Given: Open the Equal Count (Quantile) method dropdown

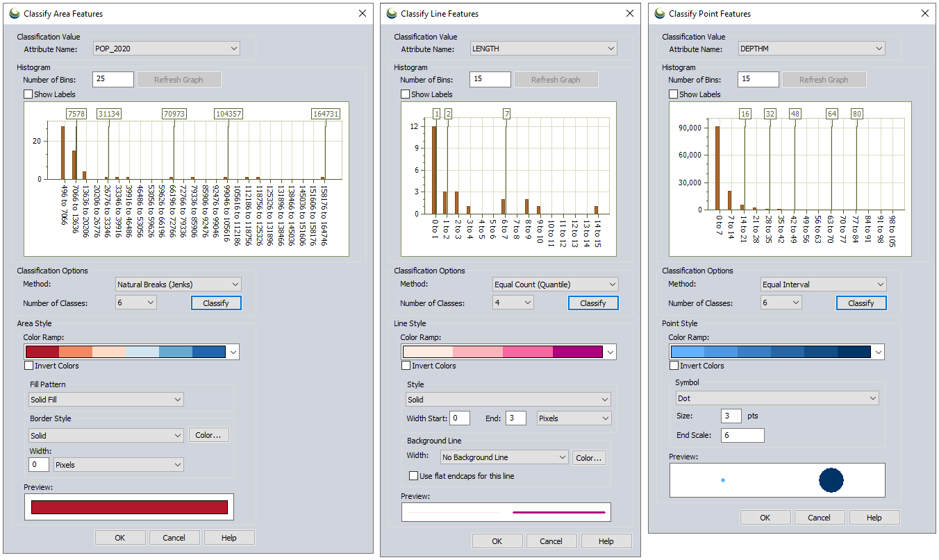Looking at the screenshot, I should pos(556,285).
